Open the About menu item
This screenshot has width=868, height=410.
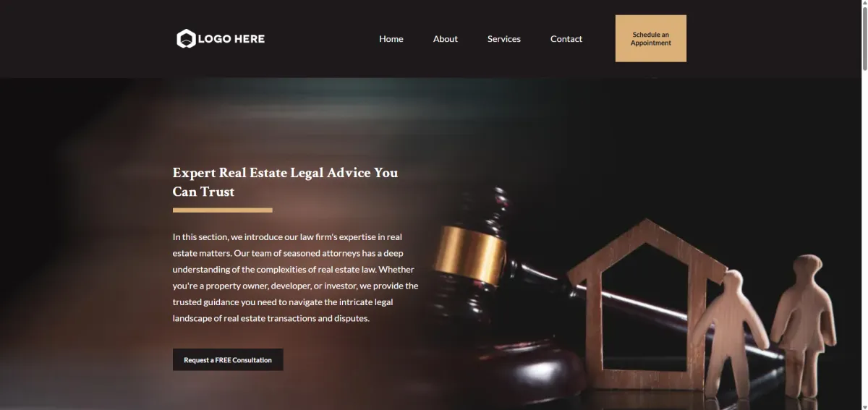(446, 39)
